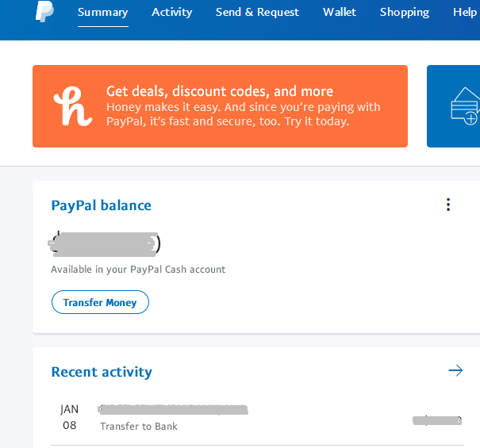
Task: Open the Recent activity heading link
Action: pyautogui.click(x=102, y=372)
